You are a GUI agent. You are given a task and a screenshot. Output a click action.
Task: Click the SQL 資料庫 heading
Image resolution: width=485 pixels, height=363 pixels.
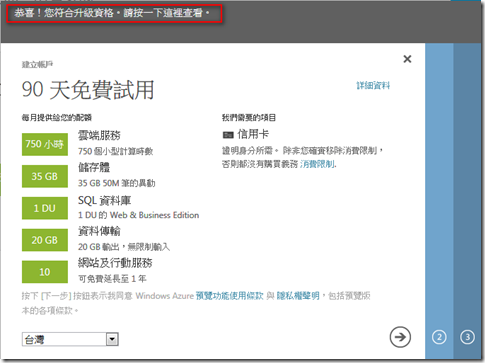[104, 200]
